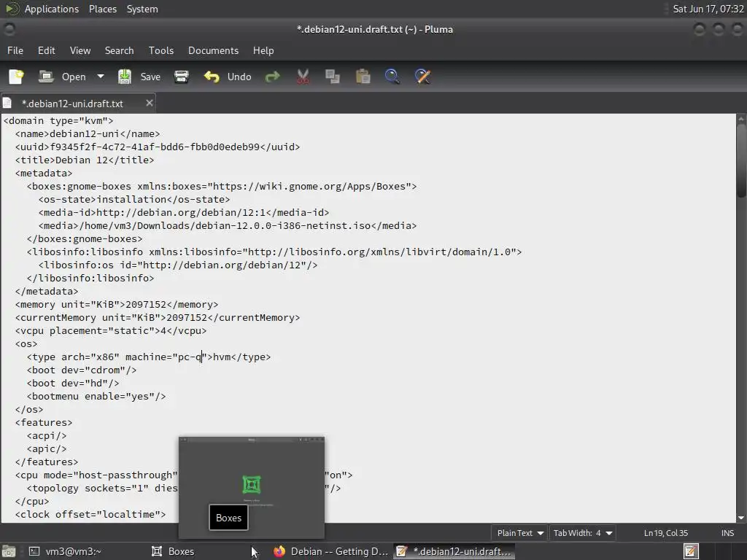Click the Ln 19, Col 35 status text

[665, 533]
